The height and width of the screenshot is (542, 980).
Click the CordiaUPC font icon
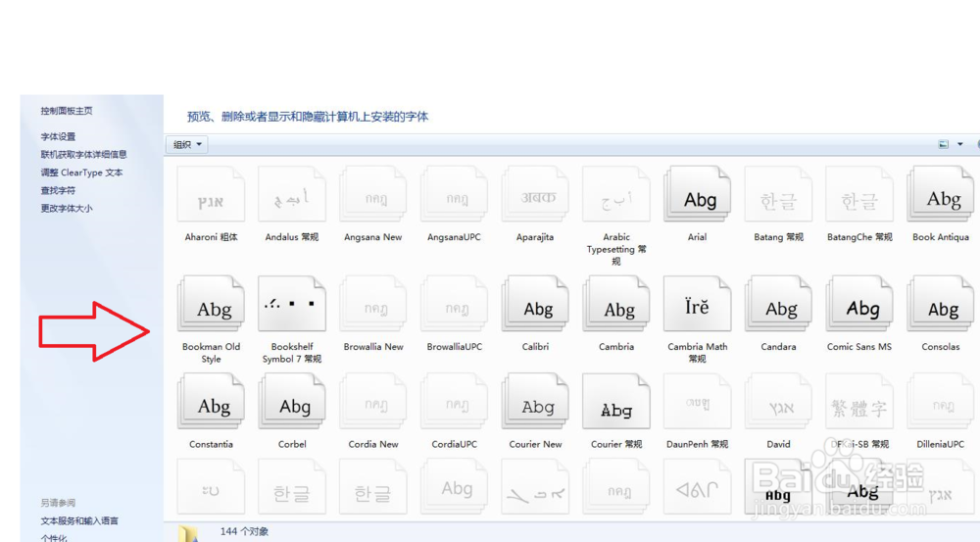pyautogui.click(x=455, y=401)
